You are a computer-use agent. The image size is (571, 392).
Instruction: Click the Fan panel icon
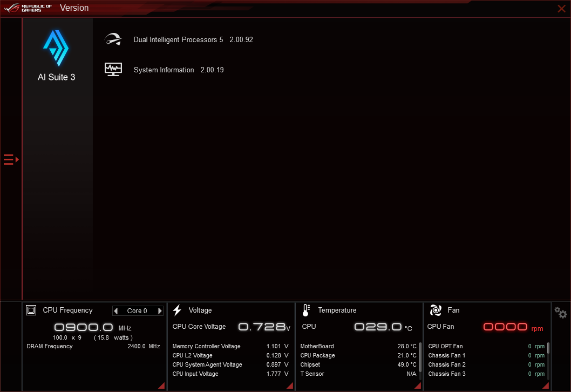pos(435,310)
